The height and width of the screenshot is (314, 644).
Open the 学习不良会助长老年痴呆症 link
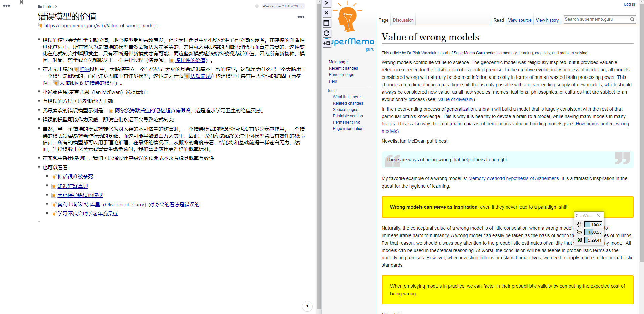[88, 214]
